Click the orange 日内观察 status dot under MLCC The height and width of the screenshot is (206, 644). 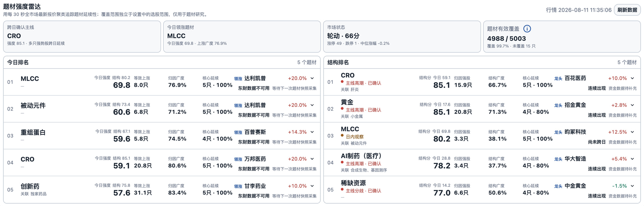[x=342, y=136]
